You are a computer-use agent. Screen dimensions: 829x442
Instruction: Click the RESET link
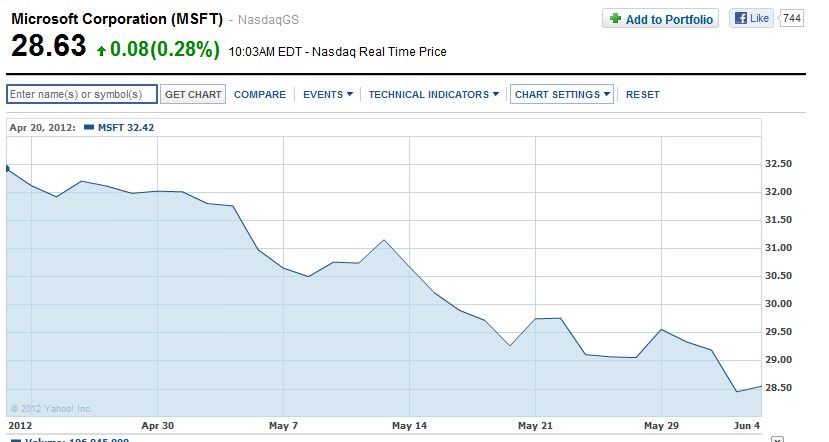pyautogui.click(x=642, y=95)
